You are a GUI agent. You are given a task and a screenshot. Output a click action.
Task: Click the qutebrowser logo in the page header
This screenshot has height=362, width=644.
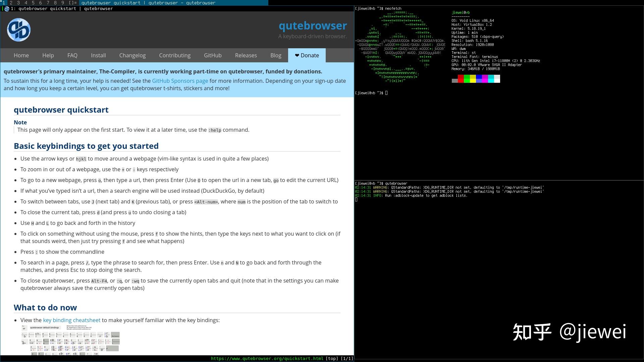[18, 29]
